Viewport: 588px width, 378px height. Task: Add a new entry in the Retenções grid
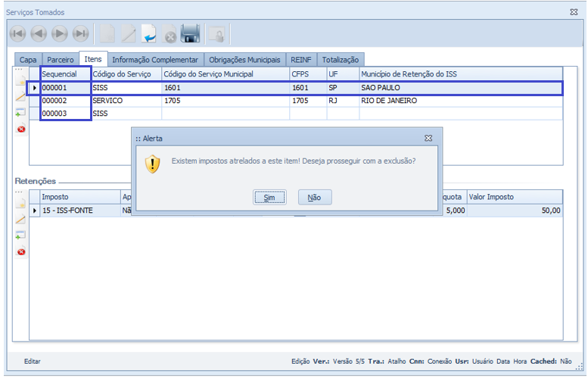pyautogui.click(x=21, y=204)
